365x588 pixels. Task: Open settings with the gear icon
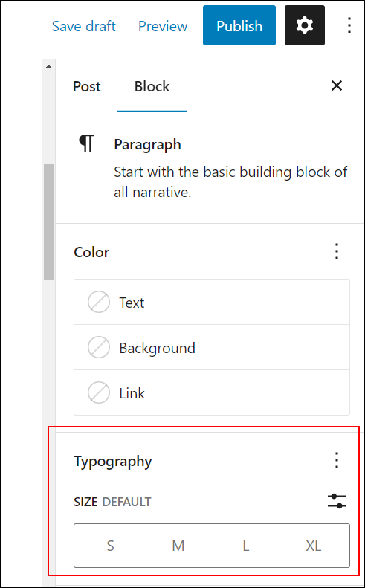(305, 25)
